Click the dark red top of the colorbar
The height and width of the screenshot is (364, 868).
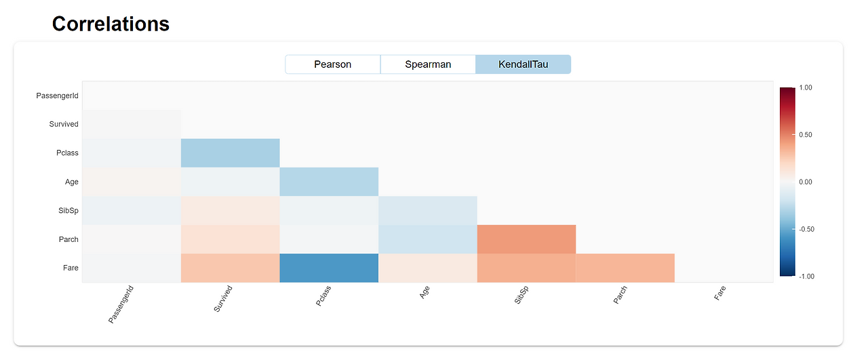coord(787,92)
